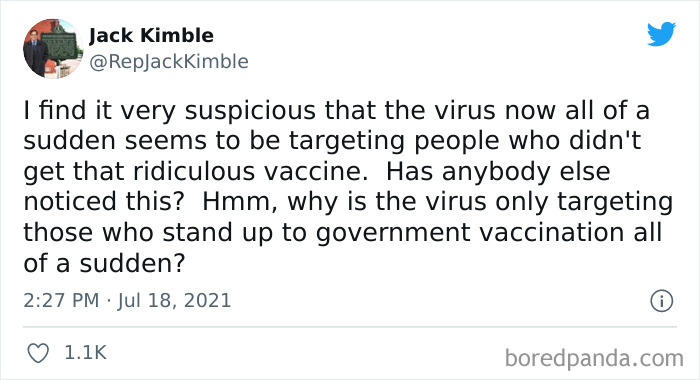Click the words "sudden seems to be"

click(x=152, y=141)
